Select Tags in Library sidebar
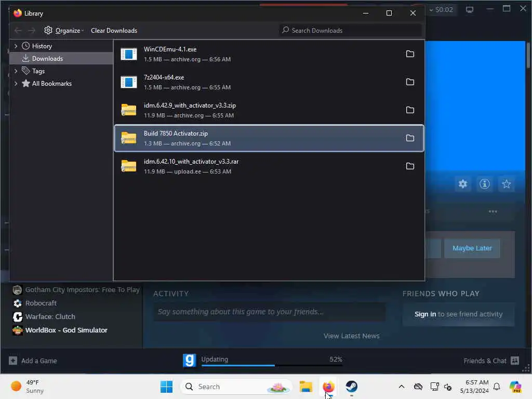Image resolution: width=532 pixels, height=399 pixels. point(38,71)
